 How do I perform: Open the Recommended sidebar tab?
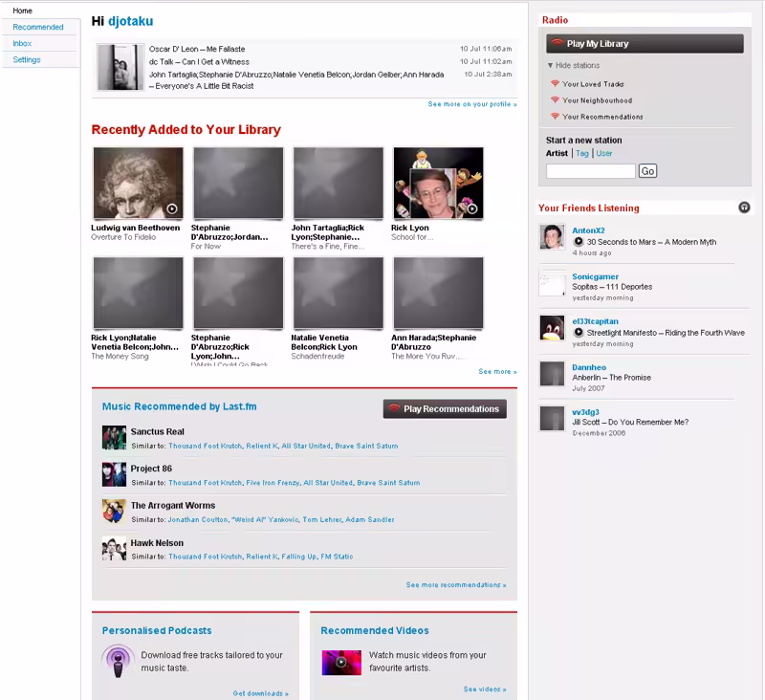[x=38, y=27]
